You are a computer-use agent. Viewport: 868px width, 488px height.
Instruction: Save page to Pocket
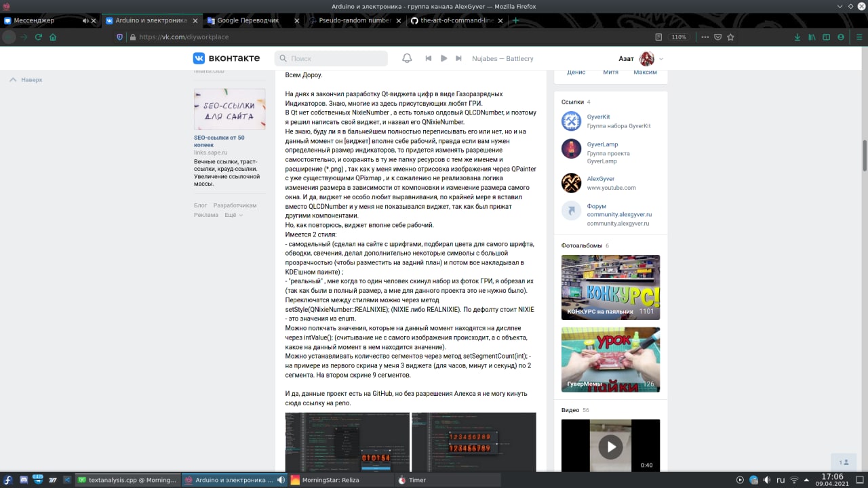(718, 37)
